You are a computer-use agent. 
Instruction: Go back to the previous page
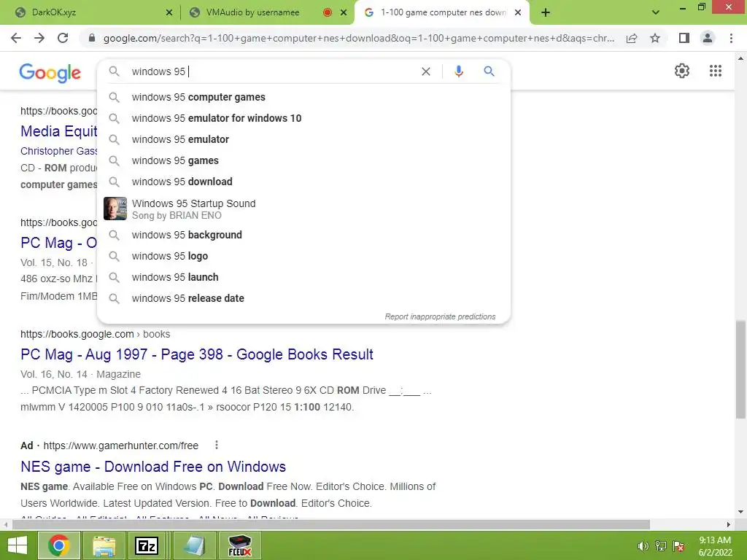pos(16,38)
